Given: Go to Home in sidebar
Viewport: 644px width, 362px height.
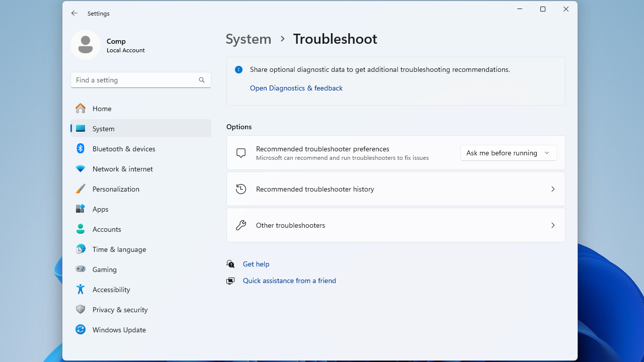Looking at the screenshot, I should 102,109.
